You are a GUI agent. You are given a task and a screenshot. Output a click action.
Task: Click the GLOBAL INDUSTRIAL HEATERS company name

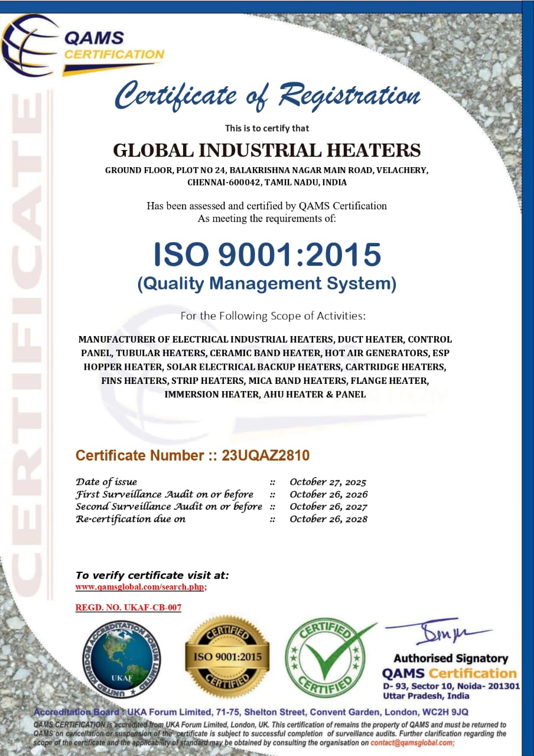pyautogui.click(x=267, y=151)
